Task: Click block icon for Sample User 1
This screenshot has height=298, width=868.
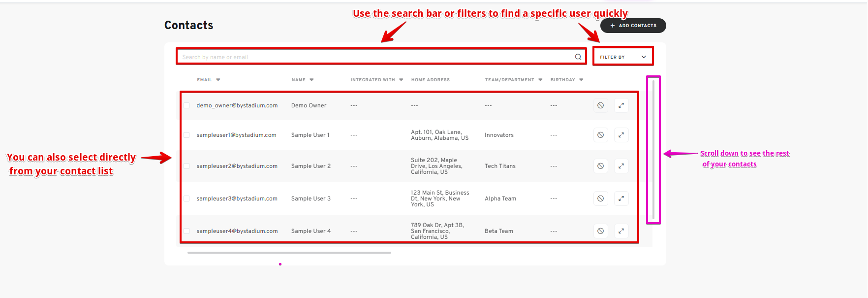Action: [x=600, y=135]
